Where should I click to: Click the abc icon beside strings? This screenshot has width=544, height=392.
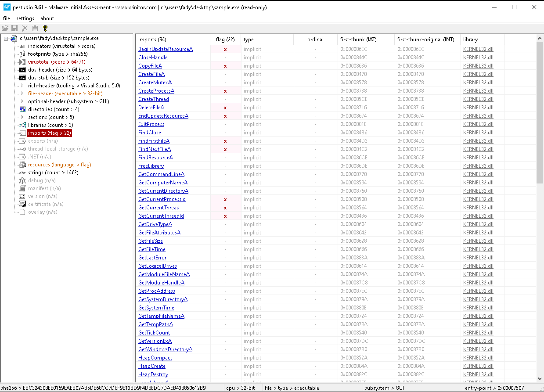[x=22, y=173]
